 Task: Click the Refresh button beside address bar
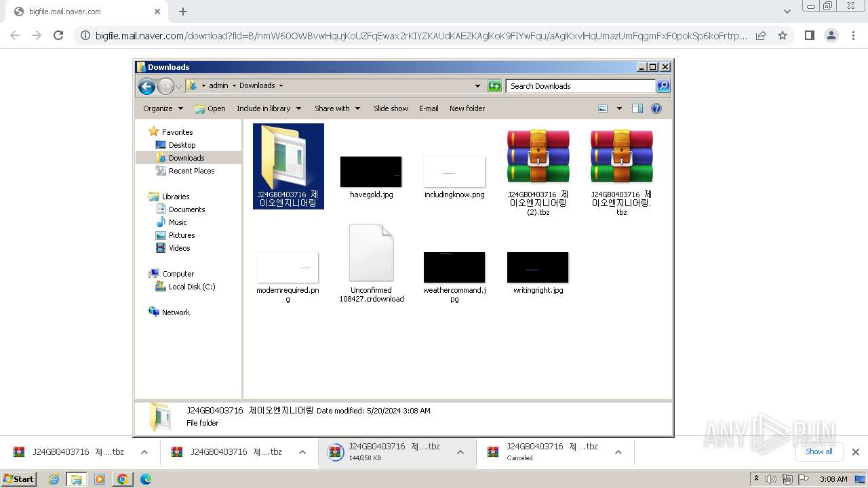495,86
